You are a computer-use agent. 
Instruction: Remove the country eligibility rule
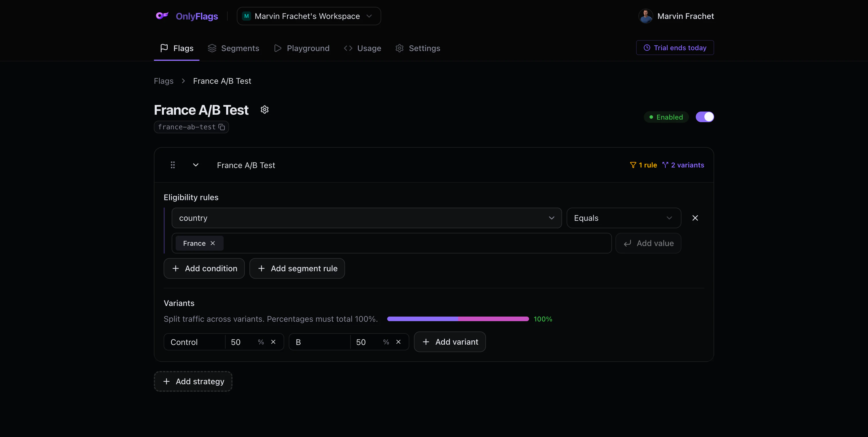tap(695, 218)
